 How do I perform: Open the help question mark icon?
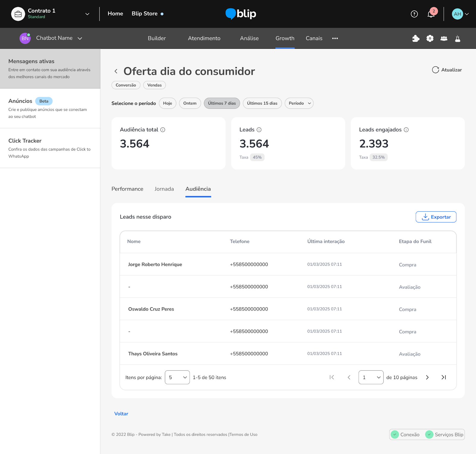[x=414, y=14]
